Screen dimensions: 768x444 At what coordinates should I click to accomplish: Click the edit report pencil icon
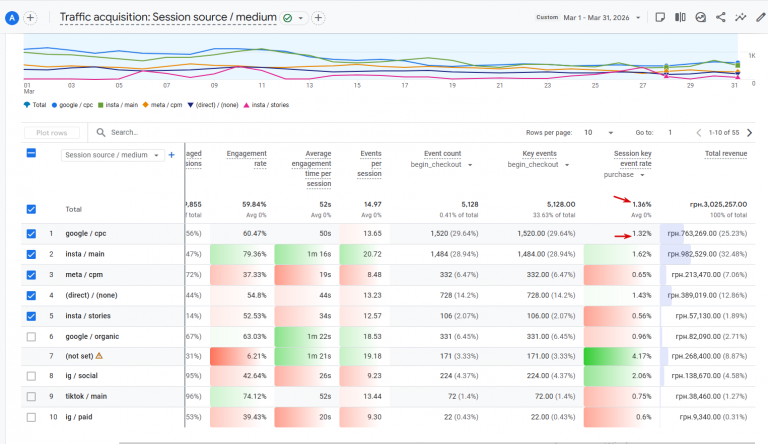(x=760, y=17)
